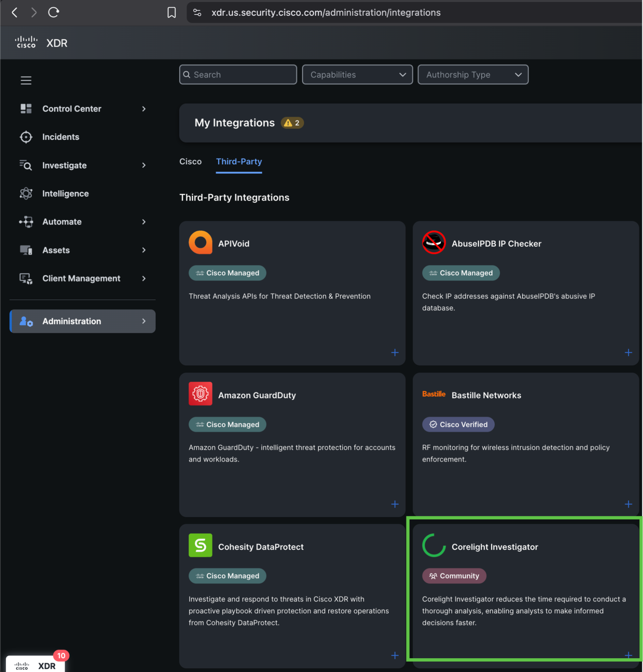Open the Authorship Type dropdown

pyautogui.click(x=472, y=75)
